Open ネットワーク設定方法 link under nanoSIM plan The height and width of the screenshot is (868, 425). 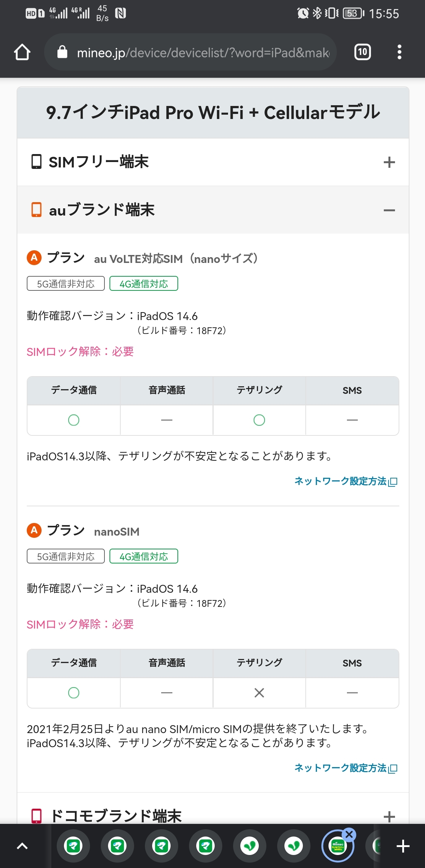coord(345,768)
